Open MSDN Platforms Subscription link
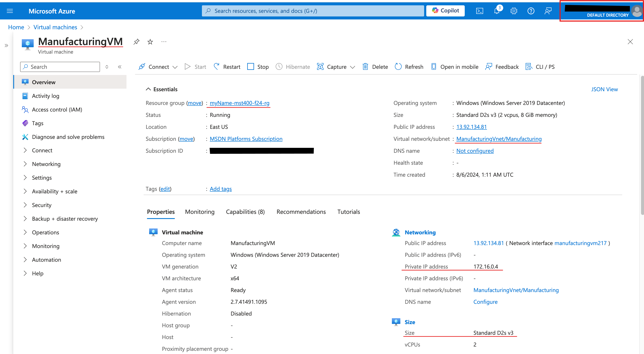This screenshot has width=644, height=354. [246, 139]
